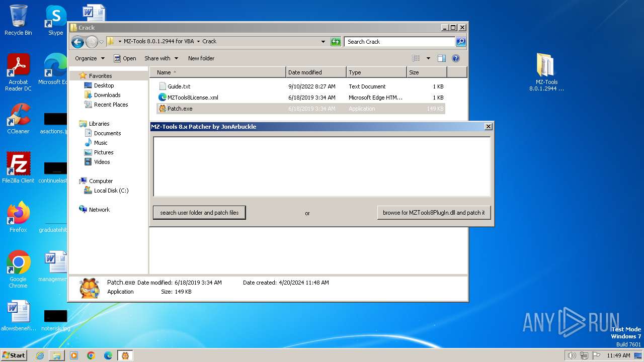The width and height of the screenshot is (644, 362).
Task: Open Explorer Help icon
Action: (456, 58)
